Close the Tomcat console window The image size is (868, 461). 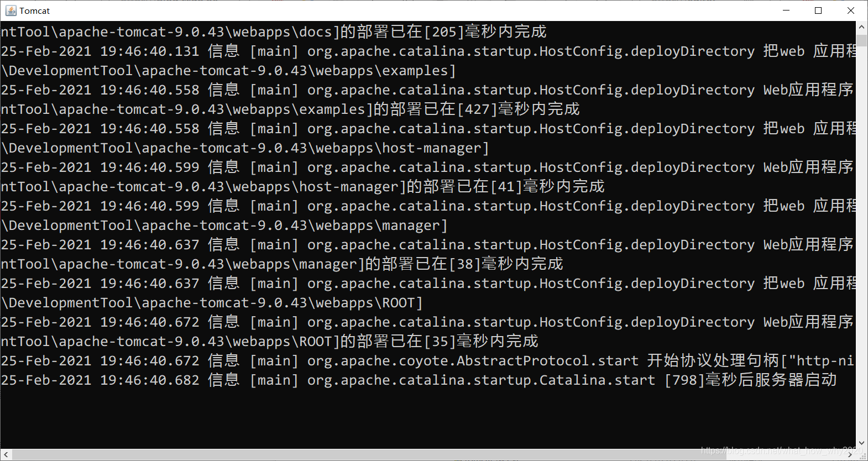[851, 11]
